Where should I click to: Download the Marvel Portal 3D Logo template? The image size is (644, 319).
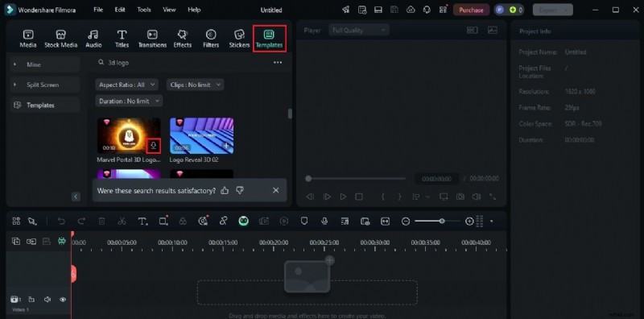tap(153, 146)
